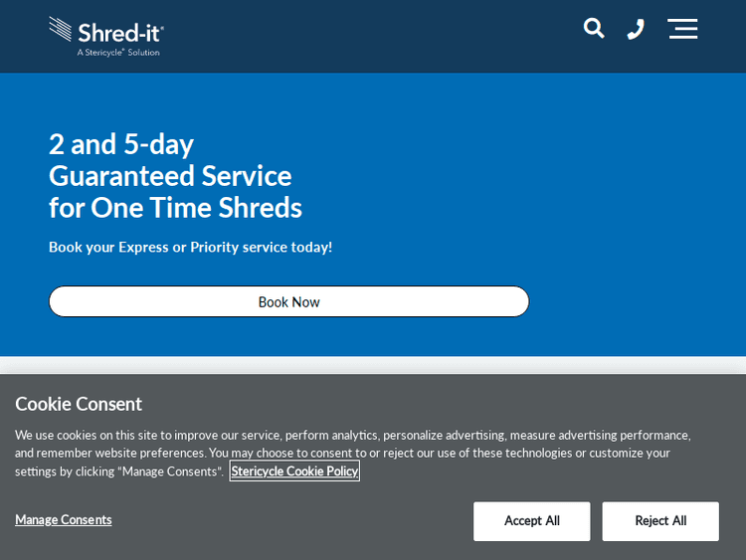Click the white strip below the banner

click(373, 365)
